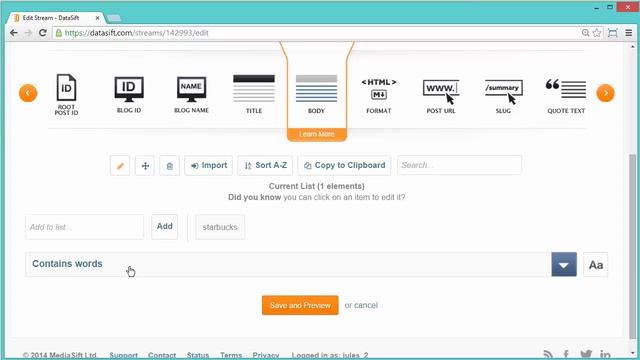Open Learn More under Body

[317, 134]
